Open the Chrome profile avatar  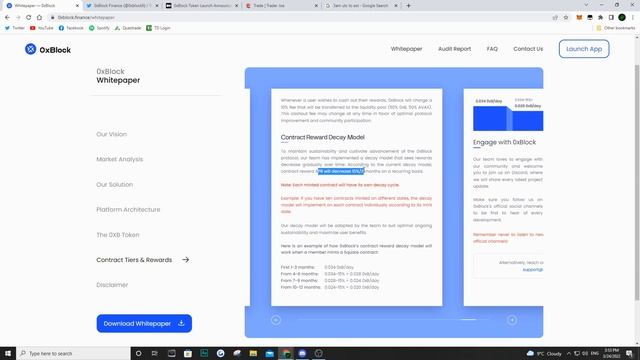(x=622, y=18)
